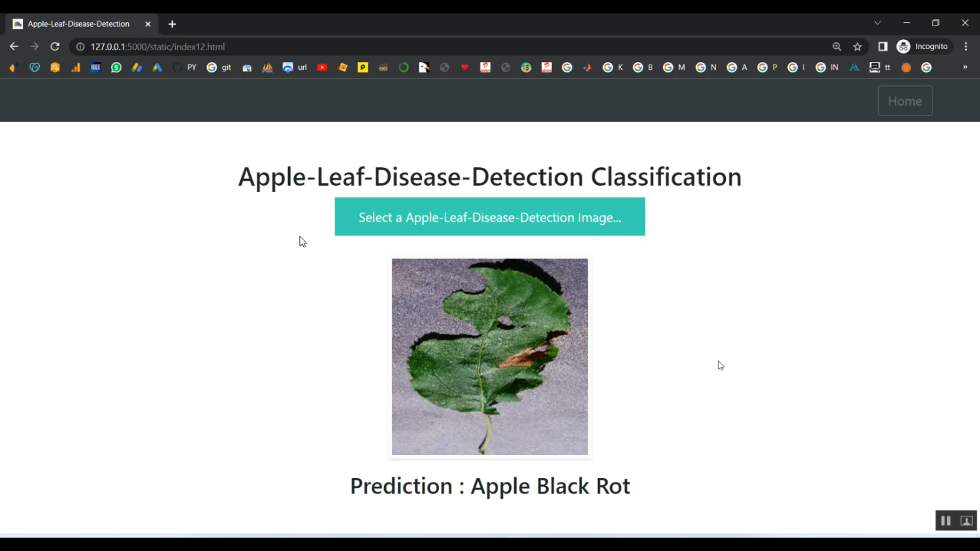The height and width of the screenshot is (551, 980).
Task: Toggle the browser side panel icon
Action: click(x=883, y=46)
